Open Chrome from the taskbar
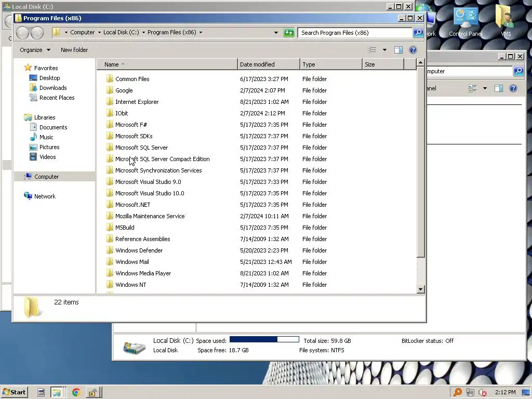Viewport: 532px width, 399px height. tap(76, 392)
